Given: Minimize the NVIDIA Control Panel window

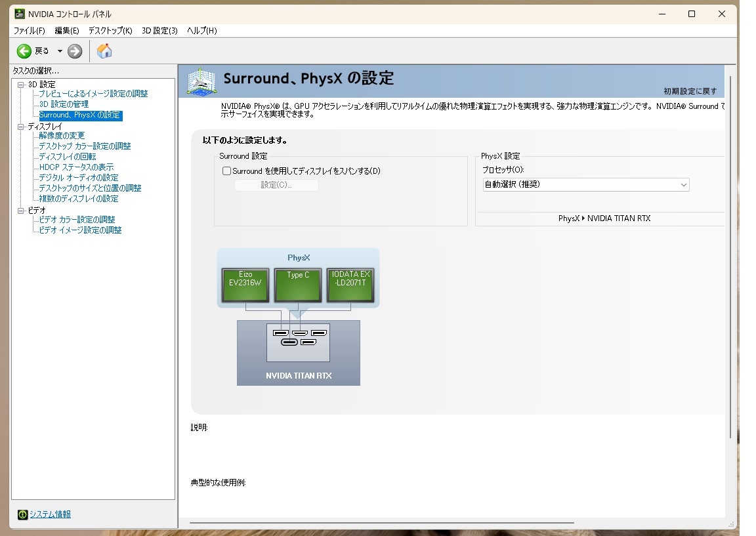Looking at the screenshot, I should pos(662,14).
